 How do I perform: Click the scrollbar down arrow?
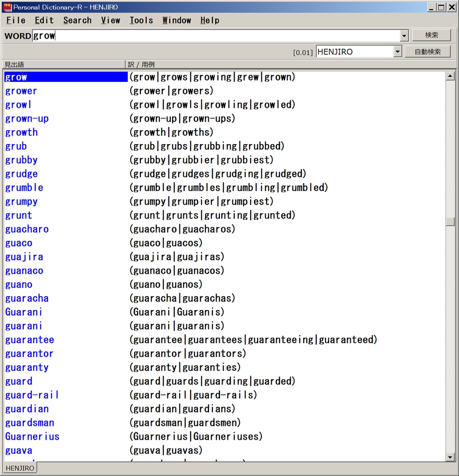[x=450, y=457]
